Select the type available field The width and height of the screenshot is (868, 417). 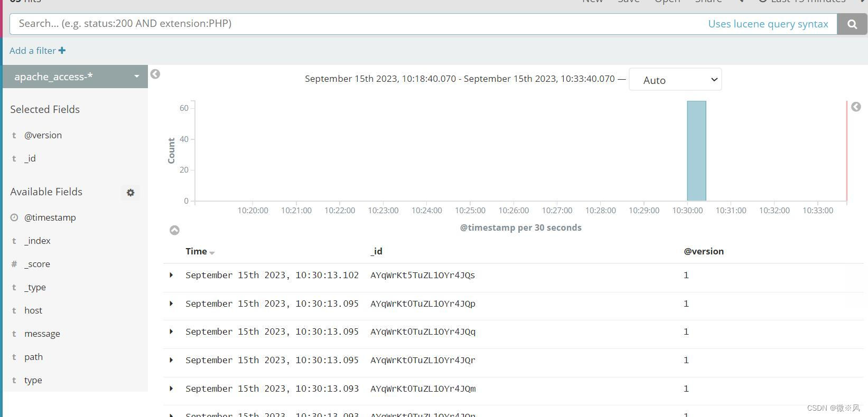click(33, 380)
